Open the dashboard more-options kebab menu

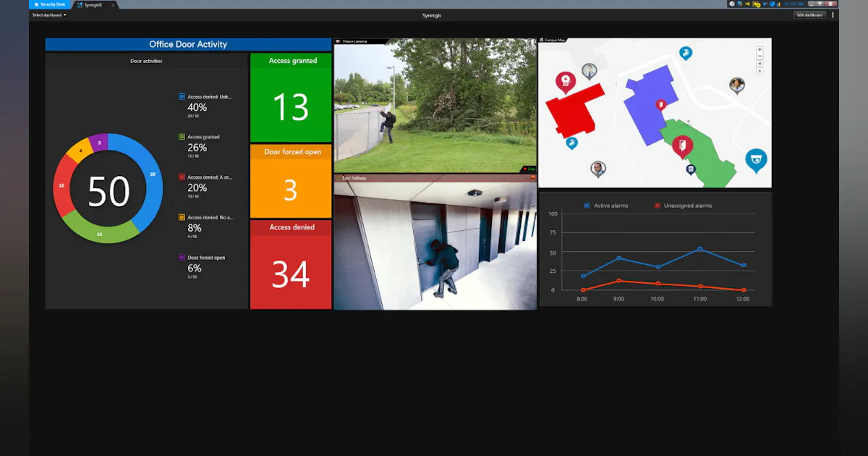833,15
